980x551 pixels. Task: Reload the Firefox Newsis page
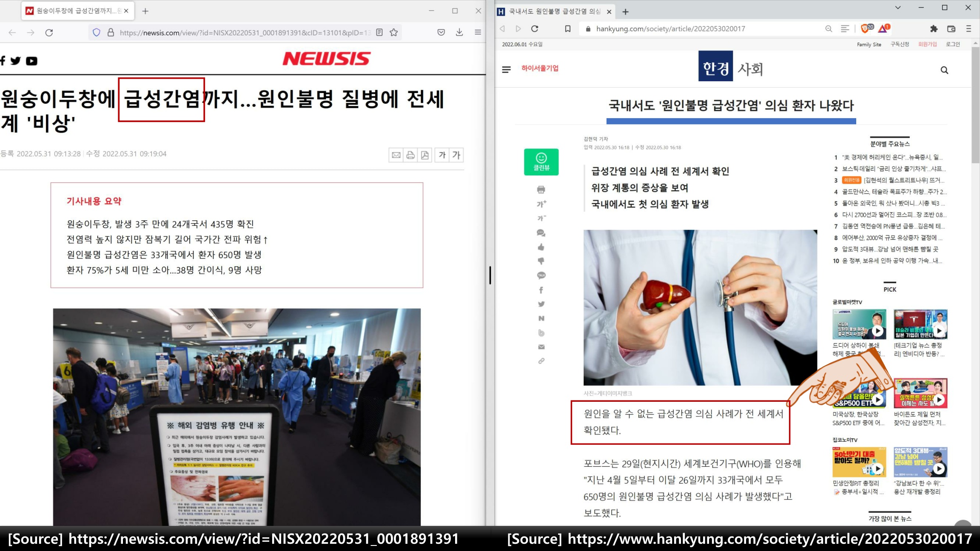(x=49, y=32)
